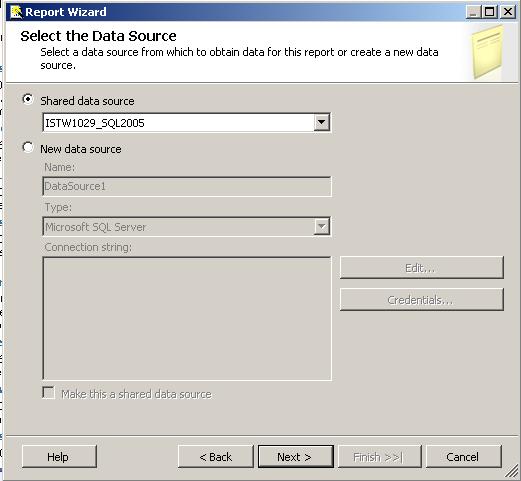Expand the Type Microsoft SQL Server dropdown
521x481 pixels.
point(322,227)
